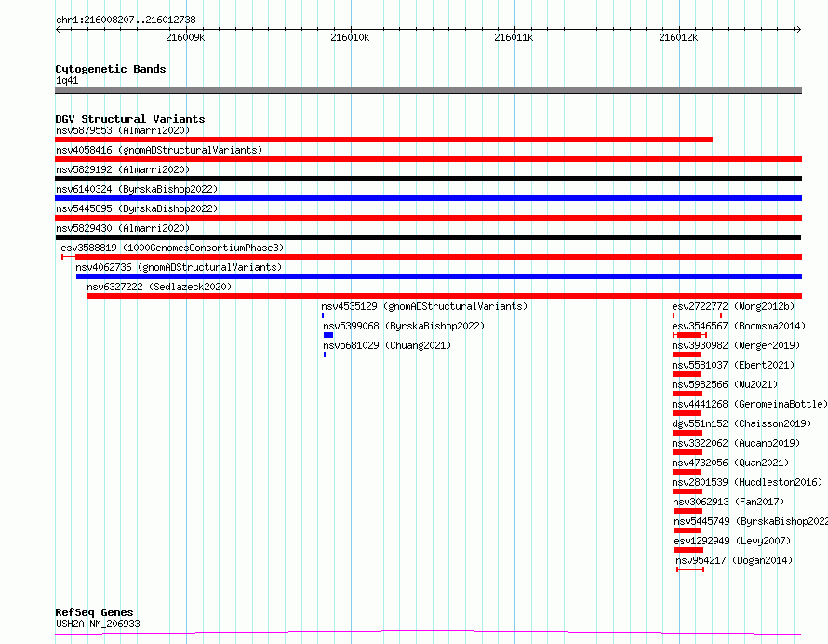Click the black bar of nsv5829192
The image size is (828, 644).
pyautogui.click(x=428, y=179)
